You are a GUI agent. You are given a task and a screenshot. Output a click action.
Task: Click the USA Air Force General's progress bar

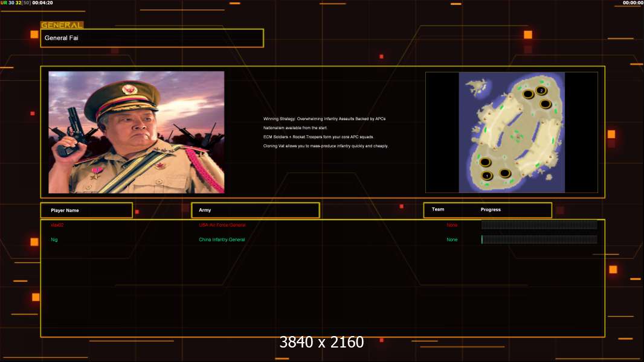(x=539, y=224)
